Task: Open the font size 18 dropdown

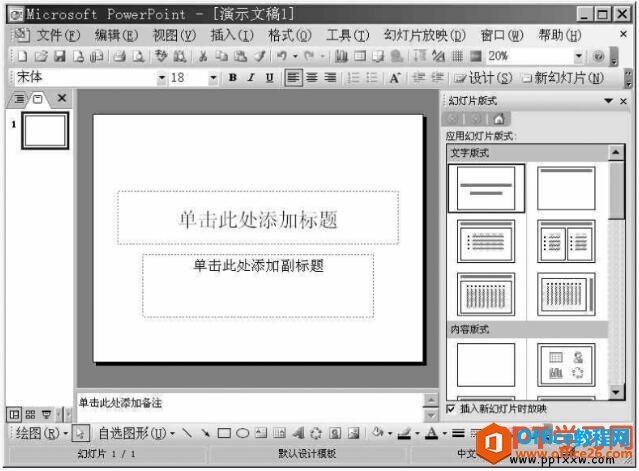Action: (213, 77)
